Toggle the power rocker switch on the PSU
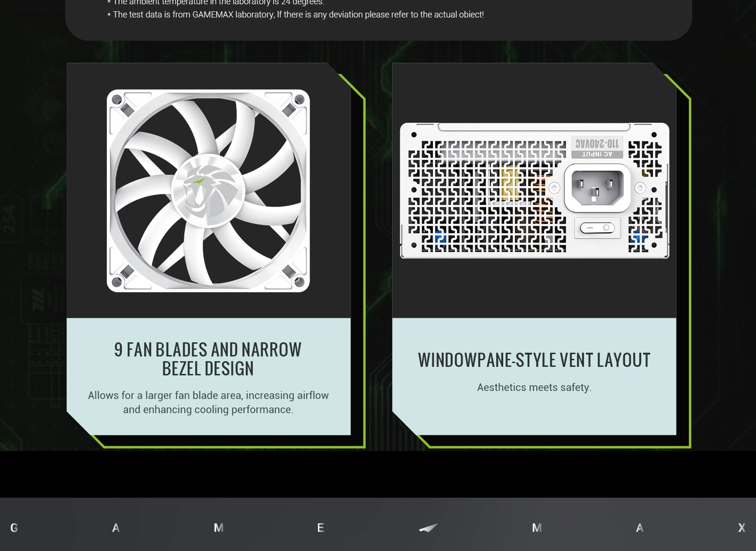This screenshot has height=551, width=756. point(597,229)
